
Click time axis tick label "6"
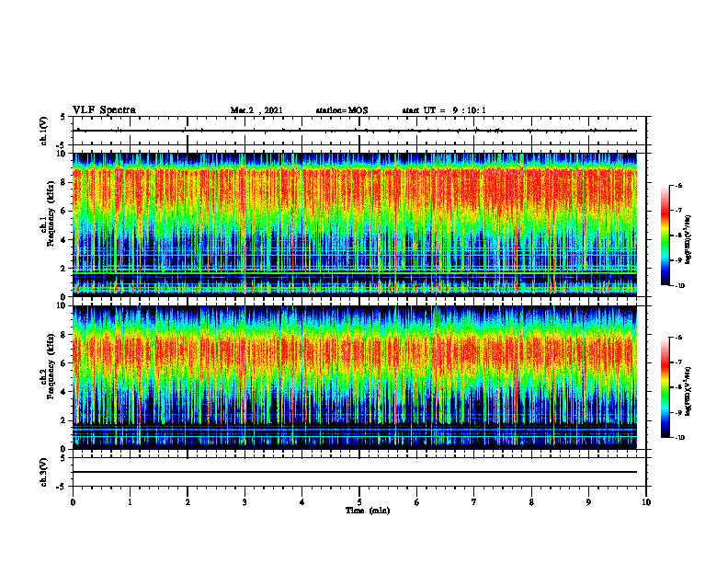click(x=417, y=502)
